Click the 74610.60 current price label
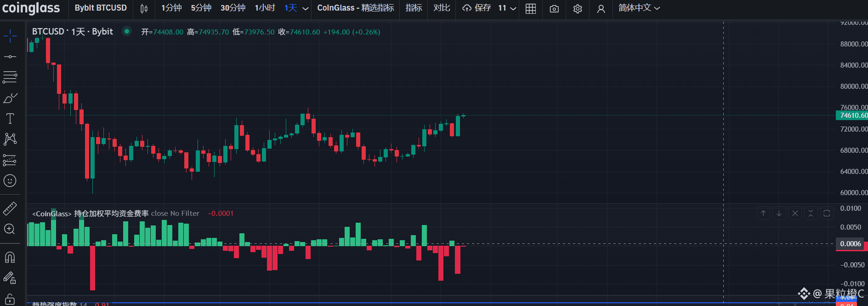868x306 pixels. pos(852,115)
